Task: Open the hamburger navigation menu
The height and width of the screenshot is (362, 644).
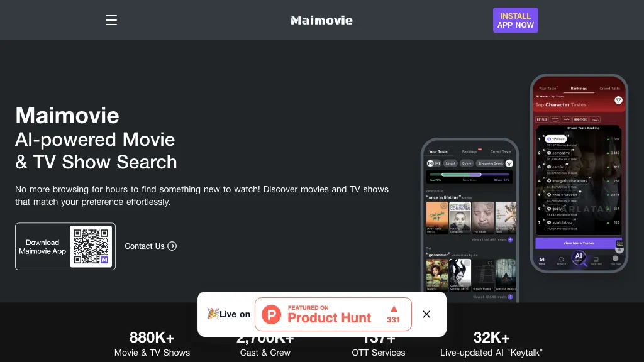Action: pyautogui.click(x=111, y=20)
